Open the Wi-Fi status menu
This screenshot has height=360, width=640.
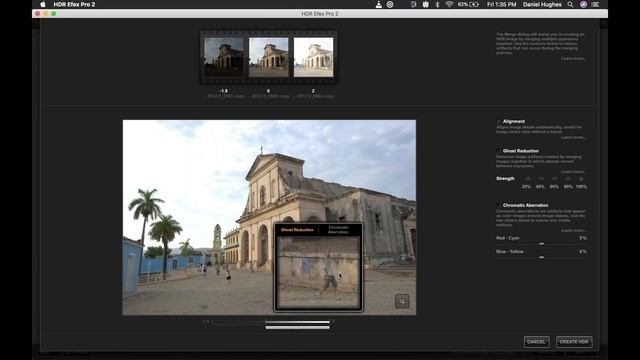coord(449,4)
